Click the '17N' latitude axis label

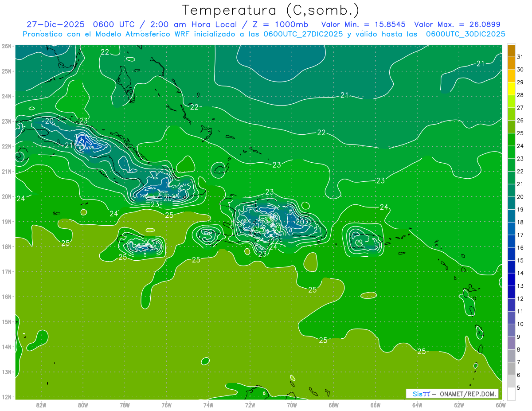pyautogui.click(x=6, y=272)
